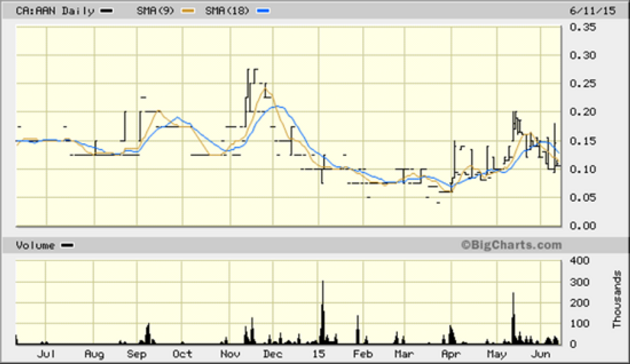Select the CA:AAN Daily ticker label
630x364 pixels.
click(55, 11)
